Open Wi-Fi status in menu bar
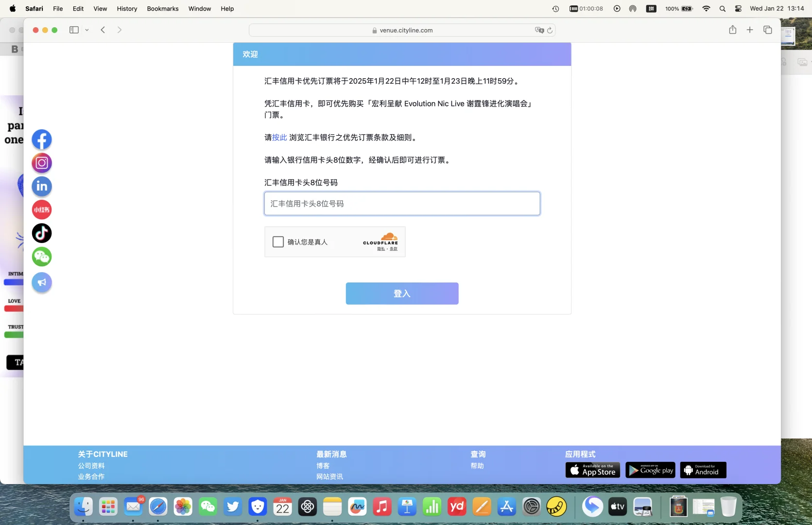 [x=707, y=9]
